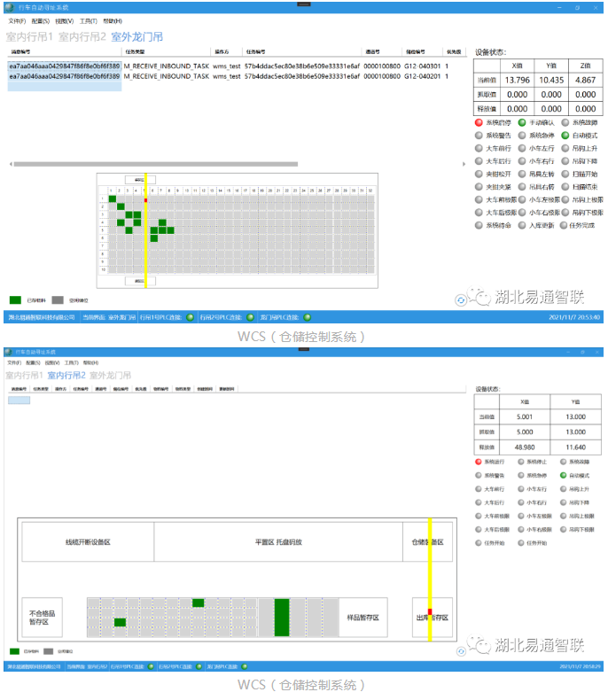
Task: Click the X值 current value cell 13.796
Action: pos(517,81)
